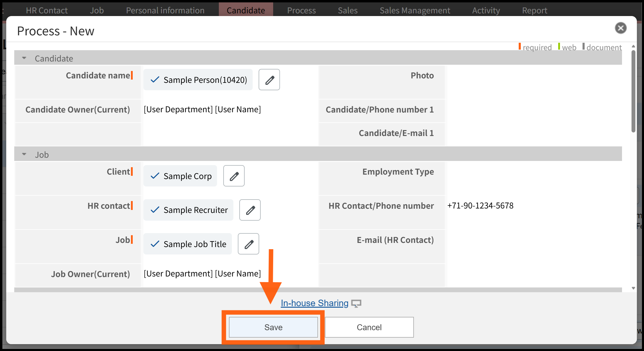This screenshot has width=644, height=351.
Task: Edit HR contact with pencil icon
Action: point(250,210)
